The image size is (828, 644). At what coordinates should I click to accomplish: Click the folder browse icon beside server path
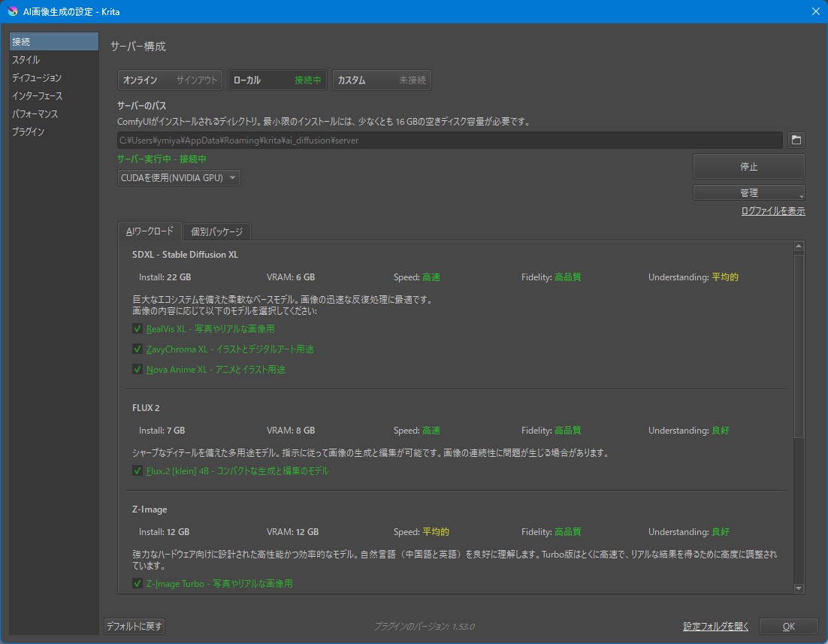796,140
